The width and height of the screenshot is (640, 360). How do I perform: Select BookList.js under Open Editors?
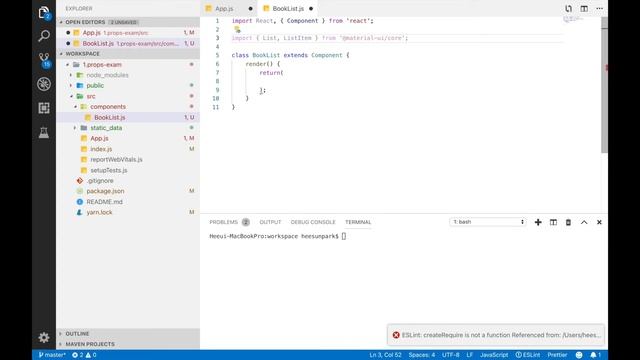(128, 43)
